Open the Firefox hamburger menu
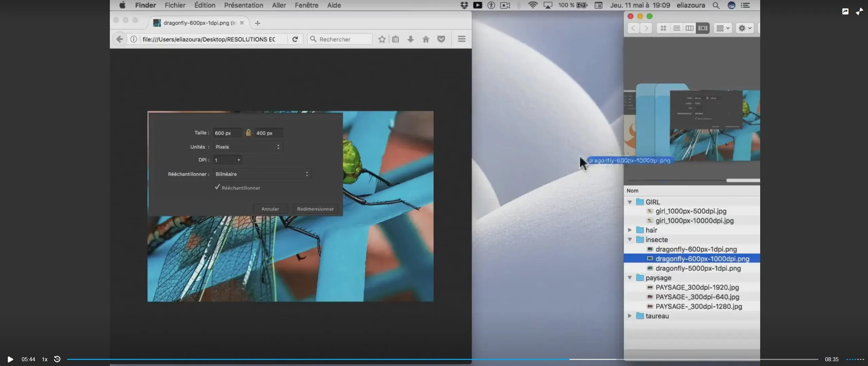 461,39
